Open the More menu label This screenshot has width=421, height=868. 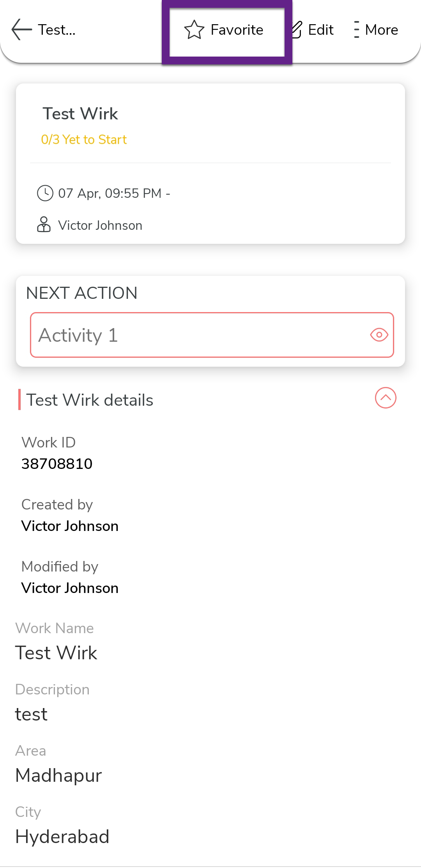click(382, 30)
